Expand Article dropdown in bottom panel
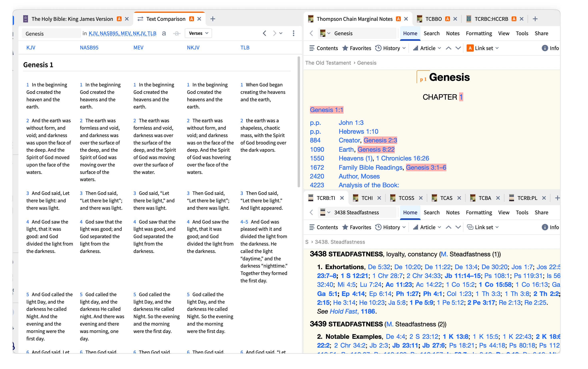Screen dimensions: 588x369 pos(439,227)
